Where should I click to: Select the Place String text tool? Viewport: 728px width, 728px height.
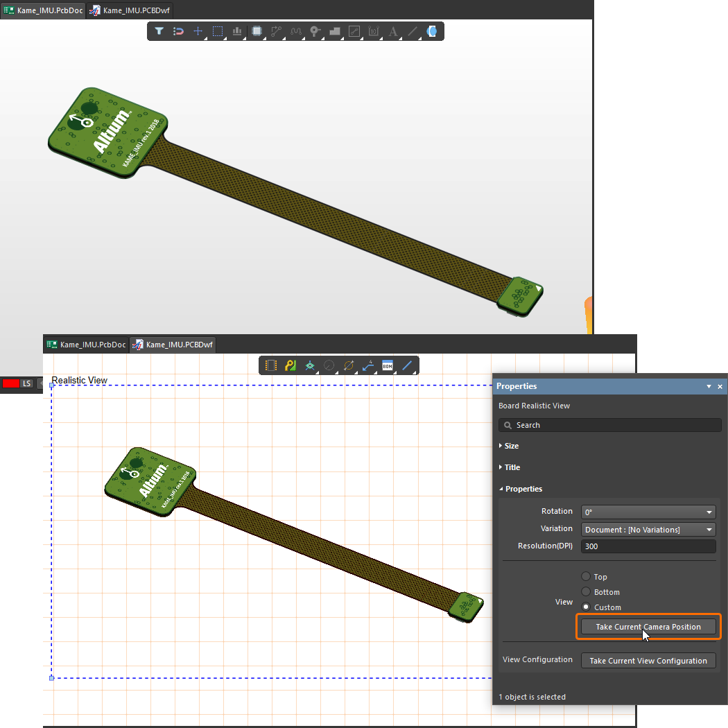pyautogui.click(x=393, y=31)
